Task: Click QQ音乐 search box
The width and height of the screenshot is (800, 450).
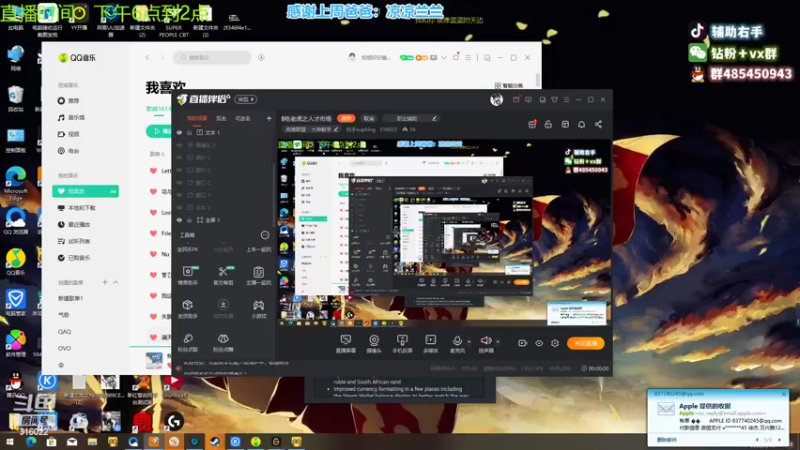Action: coord(212,58)
